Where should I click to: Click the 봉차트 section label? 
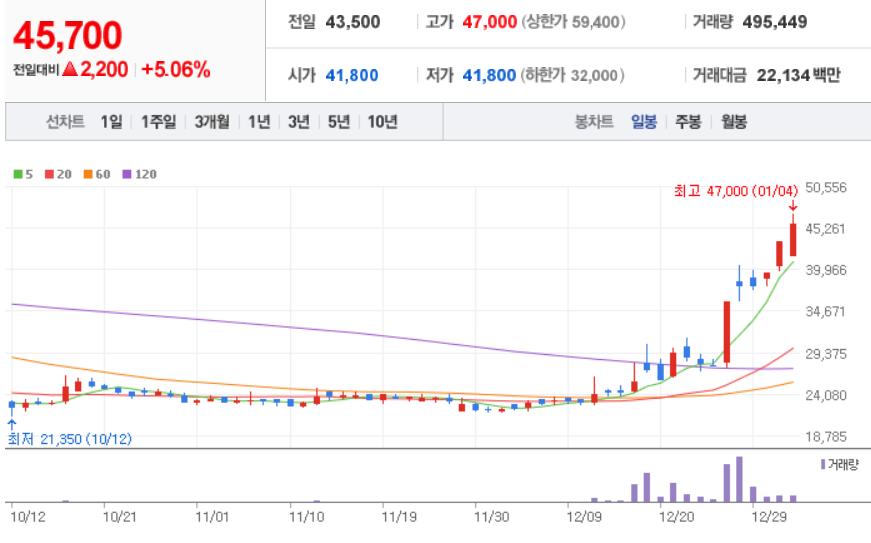[x=594, y=122]
